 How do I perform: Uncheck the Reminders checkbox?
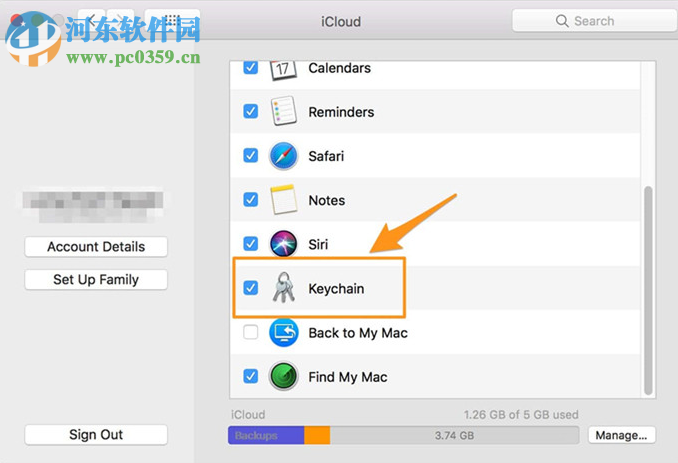point(251,111)
